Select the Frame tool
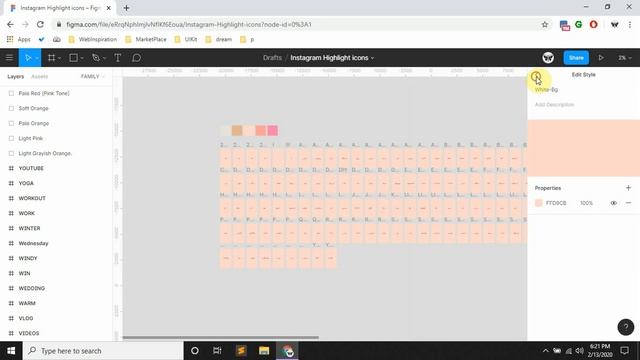 tap(51, 58)
